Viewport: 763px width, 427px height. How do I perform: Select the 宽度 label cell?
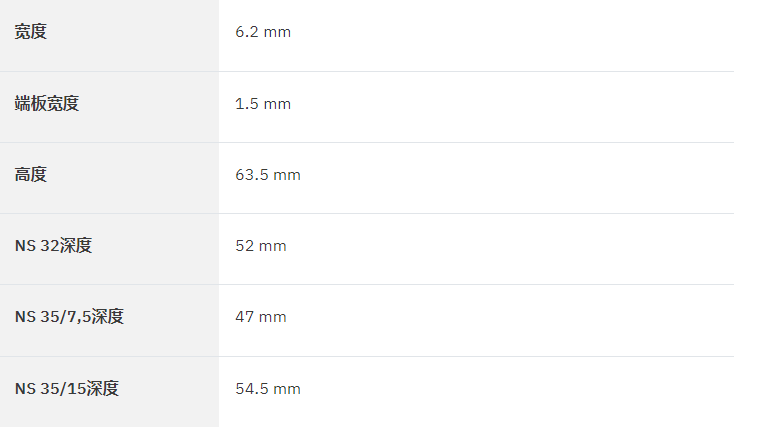(x=109, y=36)
